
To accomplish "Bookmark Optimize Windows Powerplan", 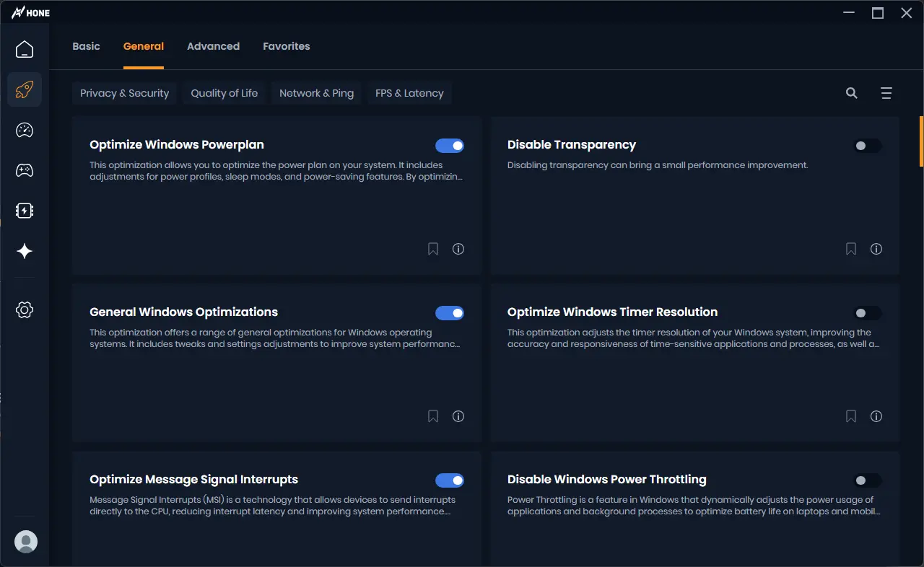I will click(433, 249).
